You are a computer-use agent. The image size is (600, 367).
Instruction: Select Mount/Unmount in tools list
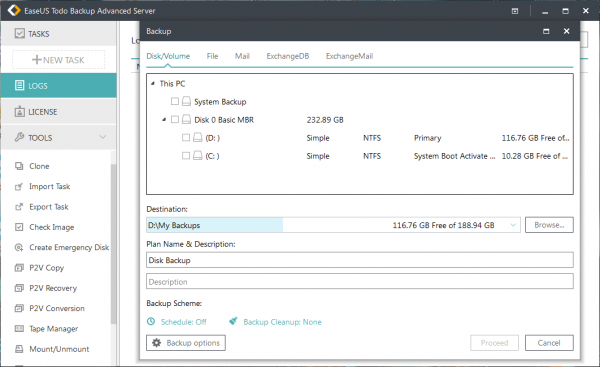tap(59, 349)
